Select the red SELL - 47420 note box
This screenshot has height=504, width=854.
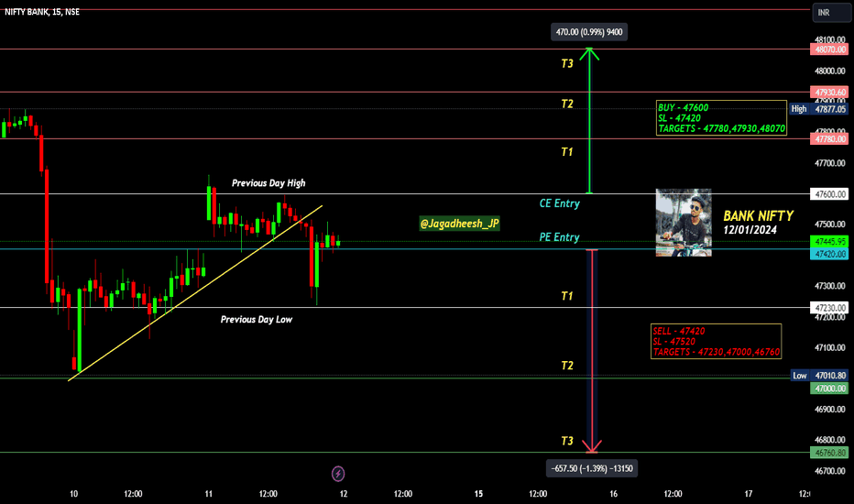(x=716, y=341)
